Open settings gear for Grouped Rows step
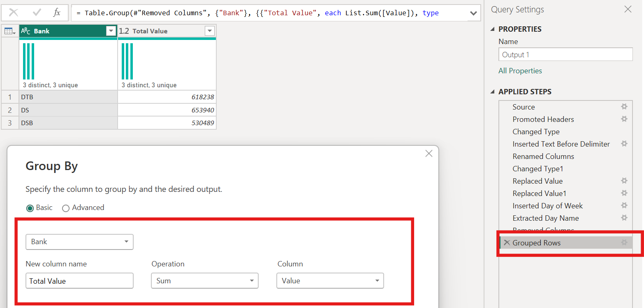644x308 pixels. coord(624,243)
